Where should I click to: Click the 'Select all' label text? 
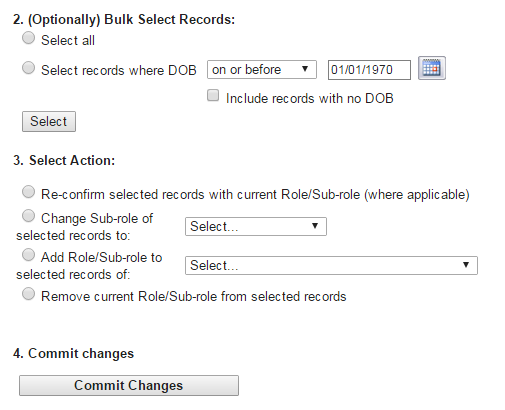[x=68, y=40]
